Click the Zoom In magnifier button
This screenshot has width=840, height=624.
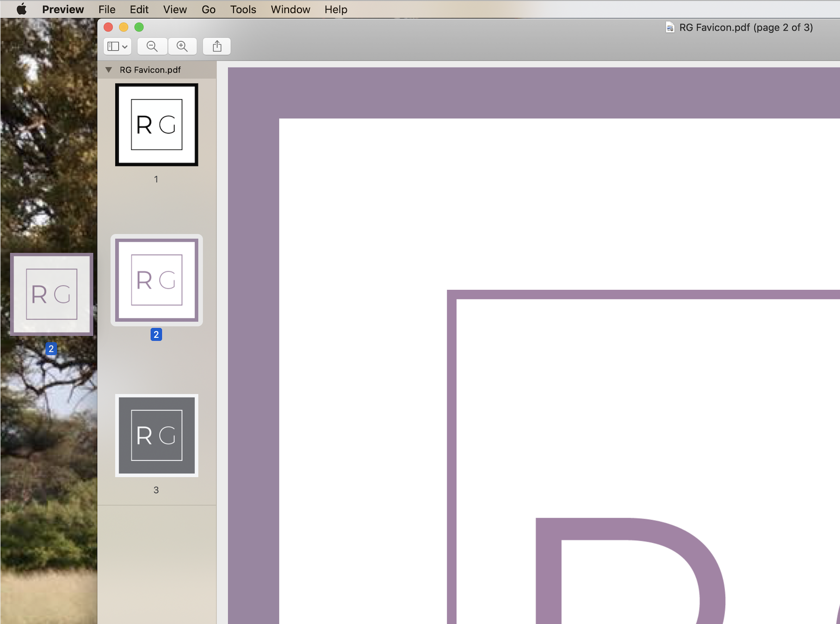[x=182, y=46]
